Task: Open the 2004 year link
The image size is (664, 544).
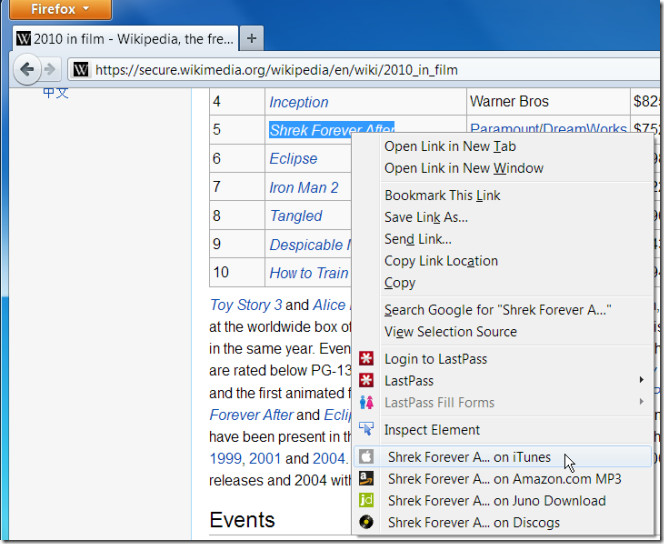Action: tap(329, 458)
